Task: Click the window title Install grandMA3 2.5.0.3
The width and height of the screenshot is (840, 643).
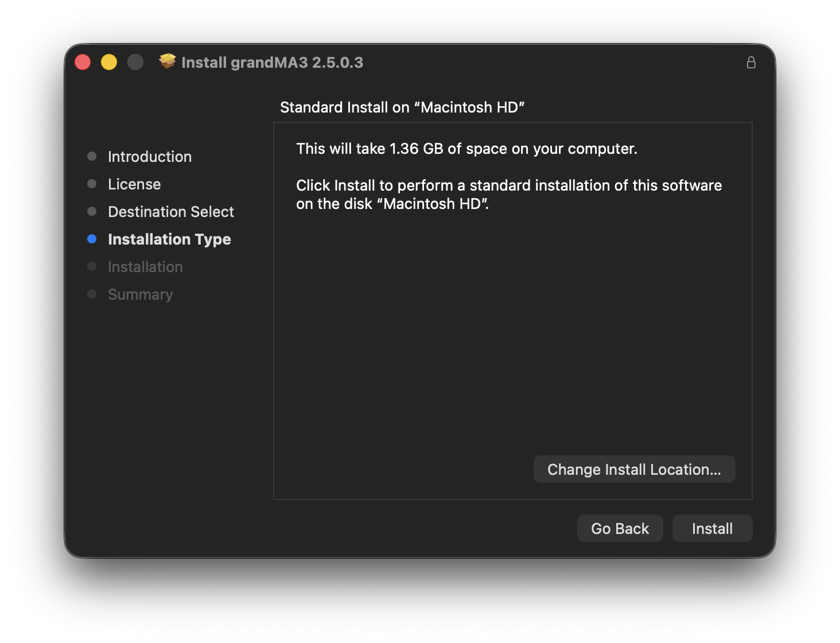Action: (x=272, y=63)
